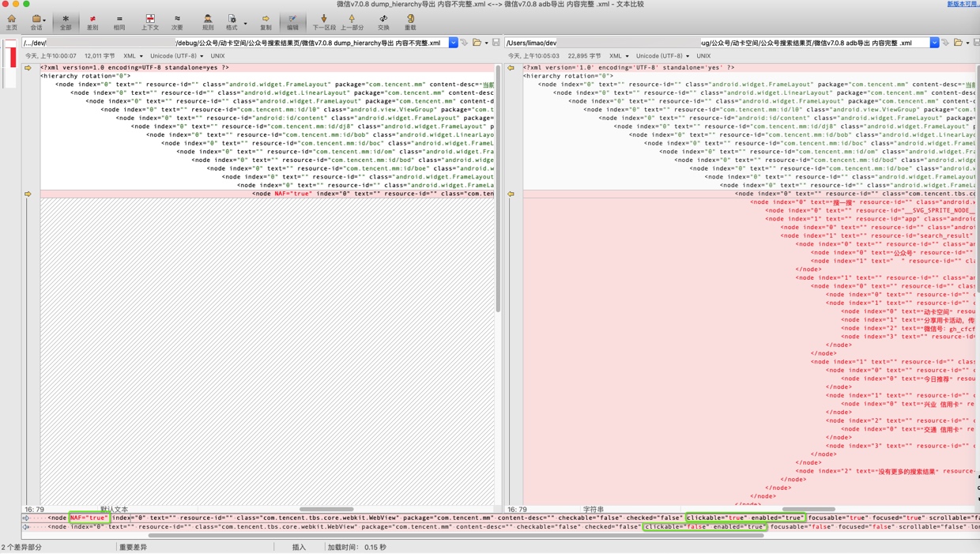Click left gutter arrow at NAF="true" line
Image resolution: width=980 pixels, height=554 pixels.
[28, 194]
